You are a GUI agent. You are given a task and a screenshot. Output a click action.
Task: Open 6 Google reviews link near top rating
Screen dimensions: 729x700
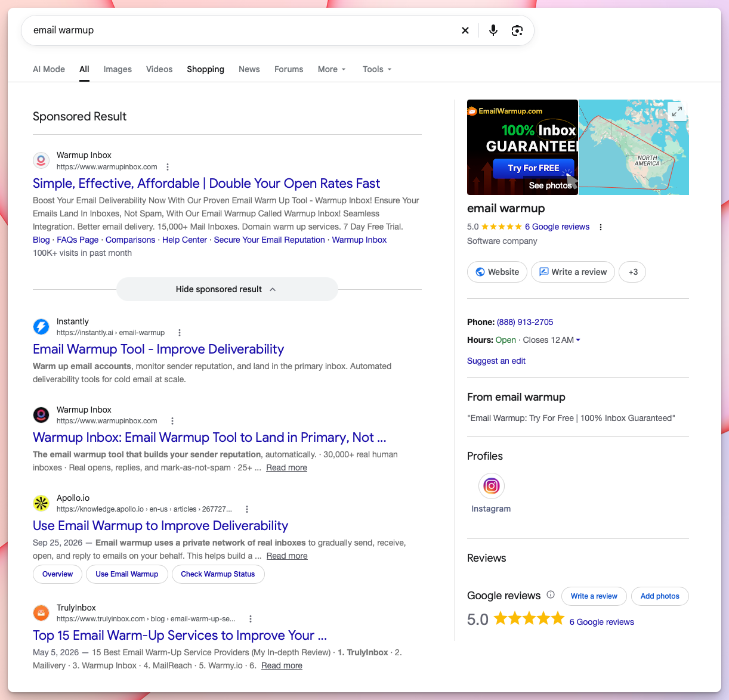point(557,227)
